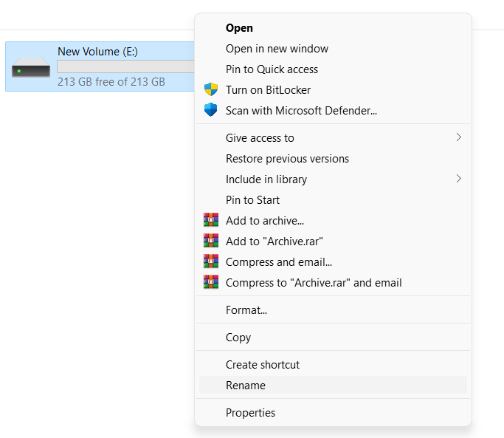This screenshot has width=504, height=438.
Task: Choose Restore previous versions
Action: [x=287, y=158]
